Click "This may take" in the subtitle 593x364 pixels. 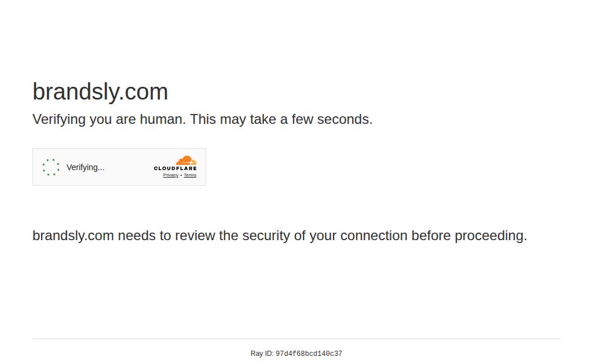click(233, 119)
